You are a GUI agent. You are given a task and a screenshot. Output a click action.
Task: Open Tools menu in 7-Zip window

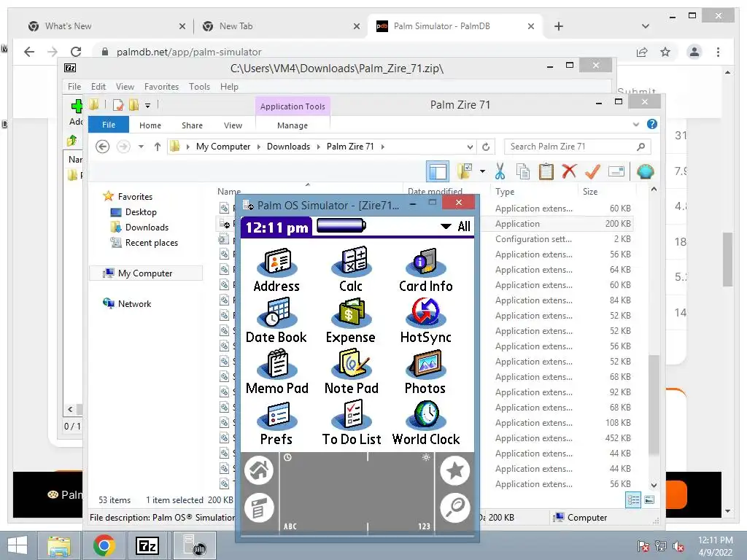199,87
